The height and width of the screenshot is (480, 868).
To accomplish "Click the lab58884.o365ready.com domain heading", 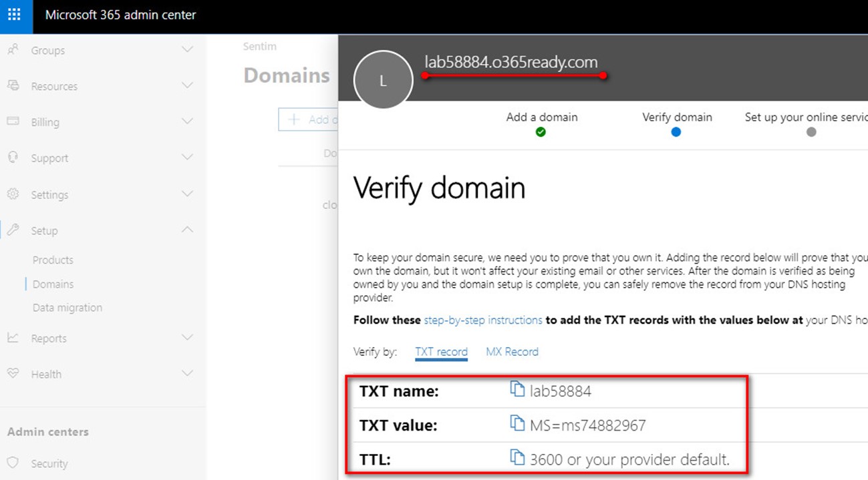I will coord(511,62).
